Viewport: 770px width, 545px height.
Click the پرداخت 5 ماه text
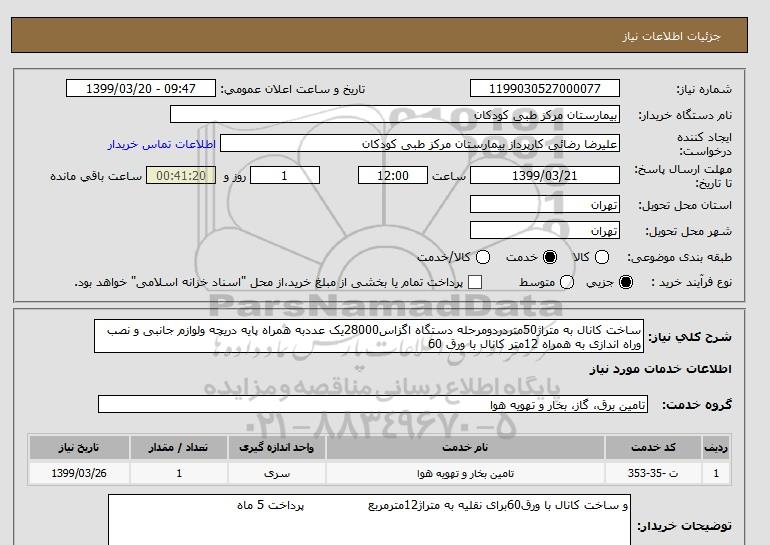coord(271,505)
